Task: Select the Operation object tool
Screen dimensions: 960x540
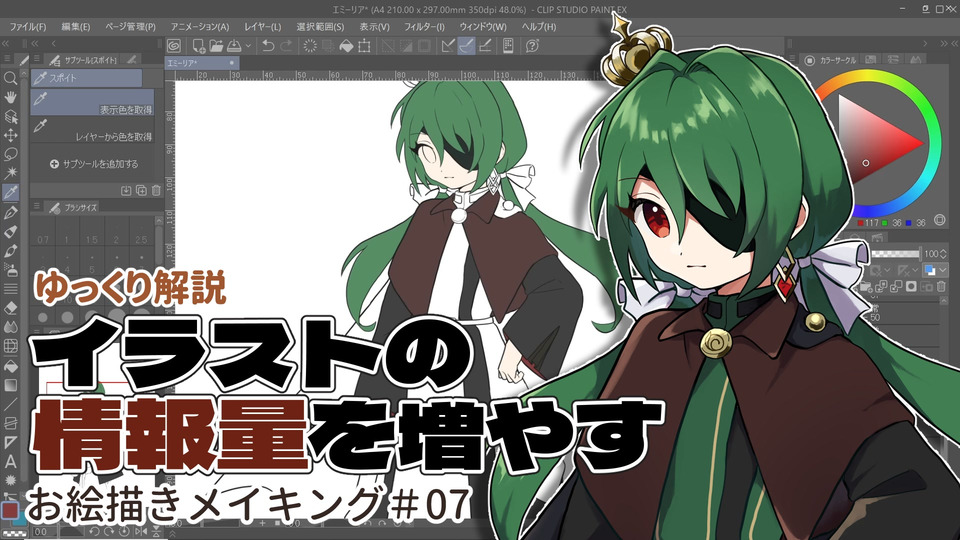Action: [10, 116]
